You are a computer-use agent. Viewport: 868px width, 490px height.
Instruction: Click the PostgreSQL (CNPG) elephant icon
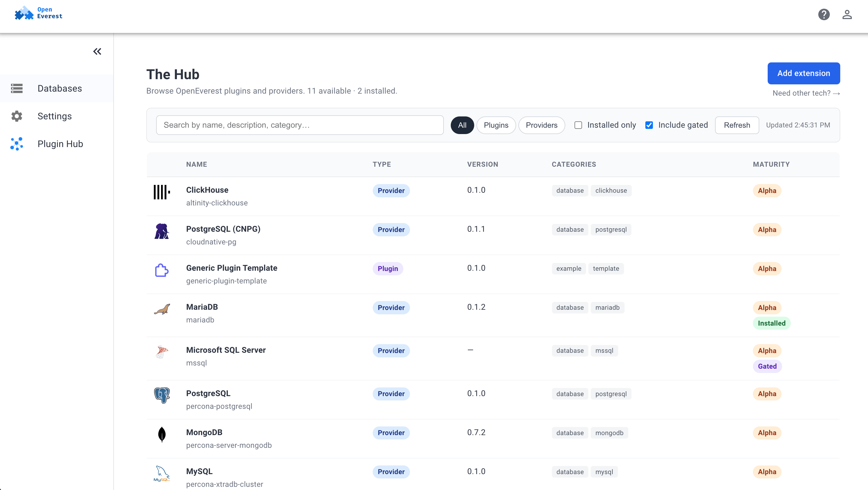pos(162,231)
